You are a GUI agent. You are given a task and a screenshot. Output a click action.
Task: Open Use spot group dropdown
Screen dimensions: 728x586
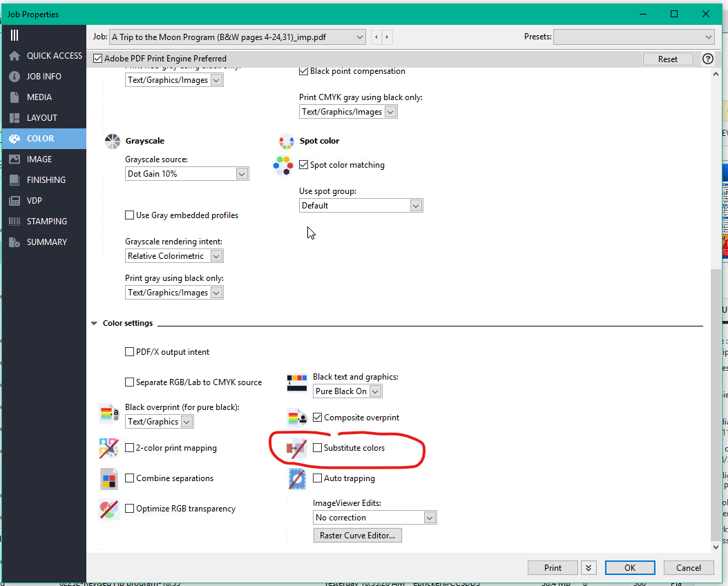(x=361, y=206)
